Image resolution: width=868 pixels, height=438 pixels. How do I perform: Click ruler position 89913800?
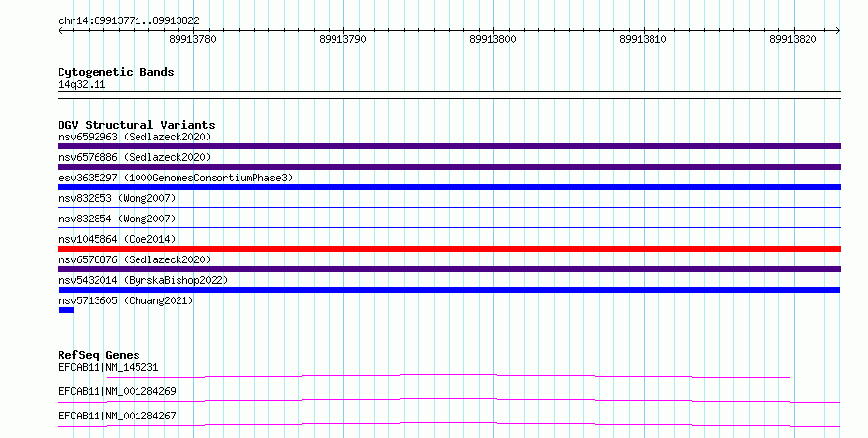point(493,39)
